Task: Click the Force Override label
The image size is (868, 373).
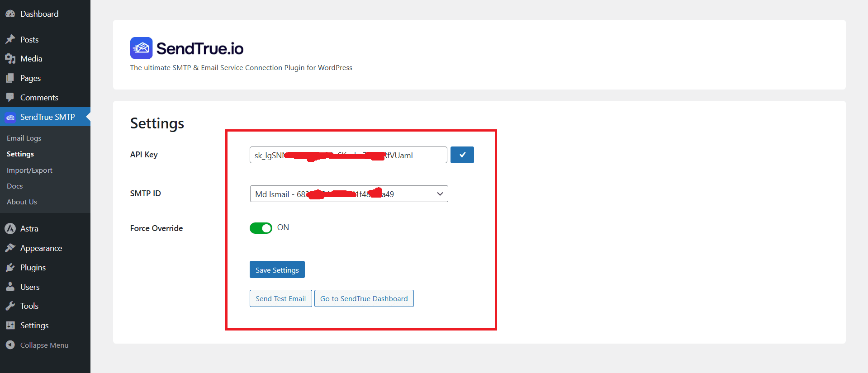Action: click(x=157, y=228)
